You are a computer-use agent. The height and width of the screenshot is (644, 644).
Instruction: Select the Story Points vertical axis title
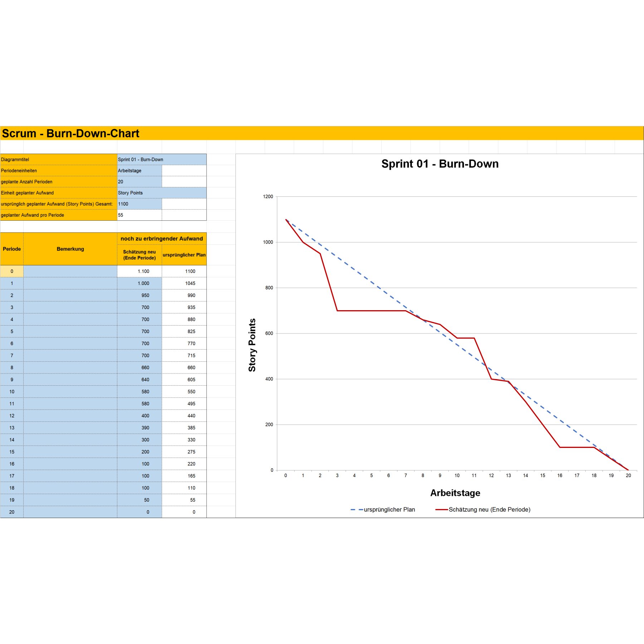pyautogui.click(x=252, y=345)
